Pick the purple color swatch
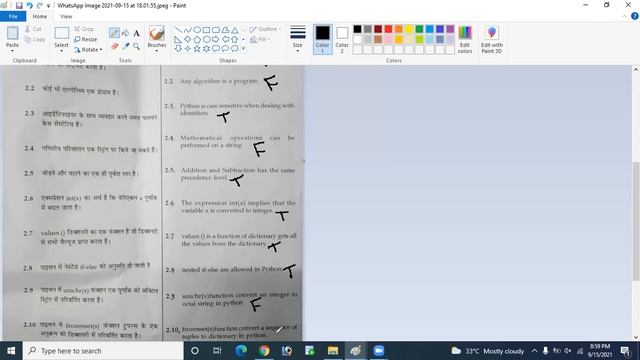The image size is (640, 360). 450,29
